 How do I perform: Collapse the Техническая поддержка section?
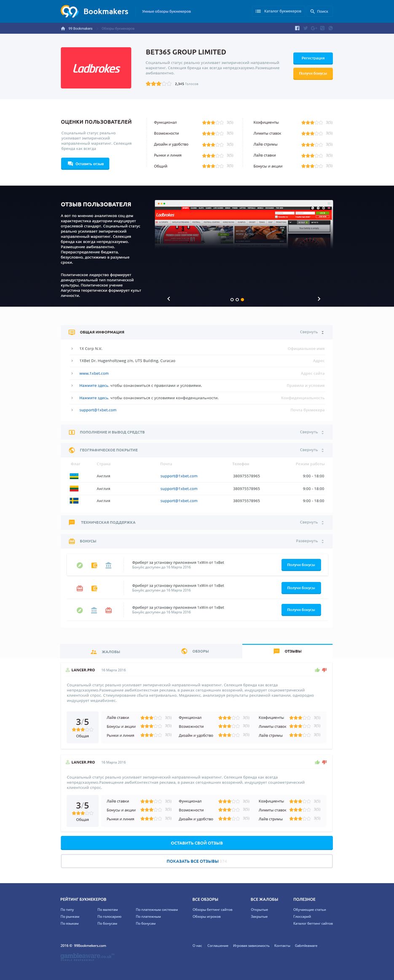(x=312, y=522)
